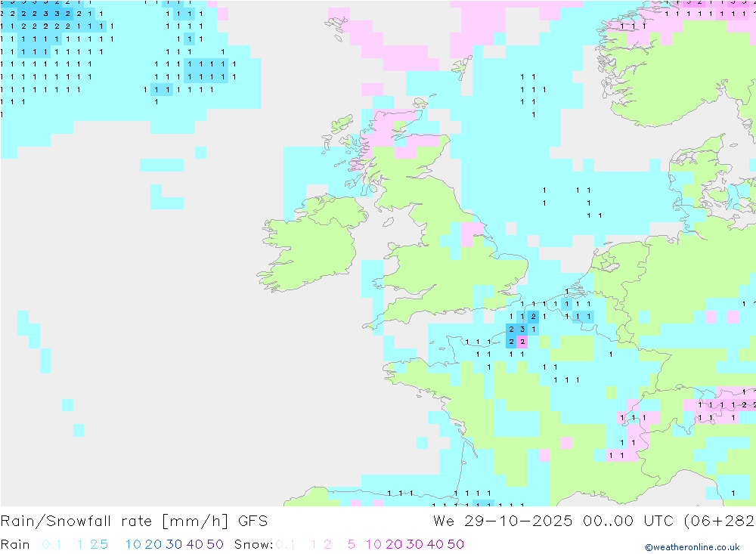Pick rain legend value 10
The image size is (756, 554).
point(133,544)
